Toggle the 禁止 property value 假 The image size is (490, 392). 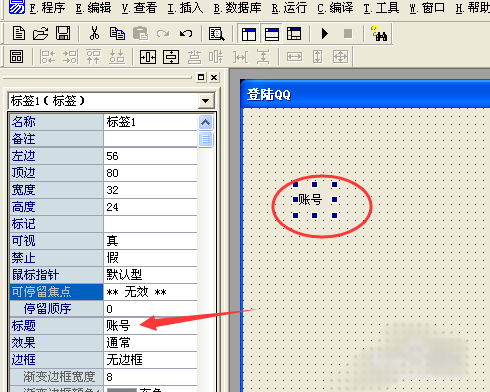[x=150, y=258]
